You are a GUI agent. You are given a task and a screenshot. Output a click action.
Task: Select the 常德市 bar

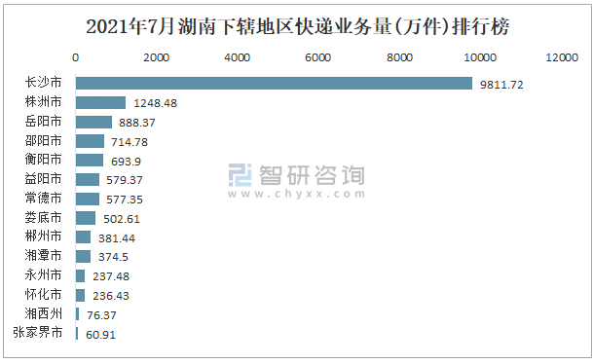(88, 199)
